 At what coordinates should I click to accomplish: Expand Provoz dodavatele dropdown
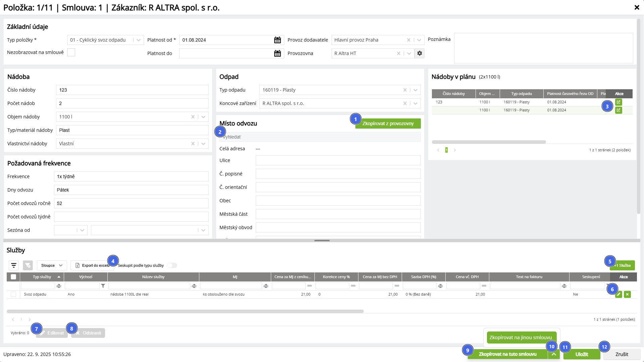419,40
